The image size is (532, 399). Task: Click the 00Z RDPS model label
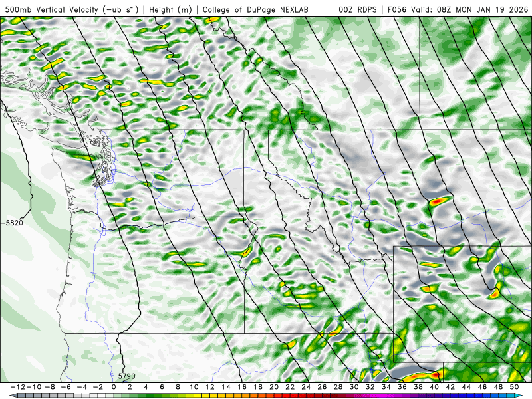(357, 9)
